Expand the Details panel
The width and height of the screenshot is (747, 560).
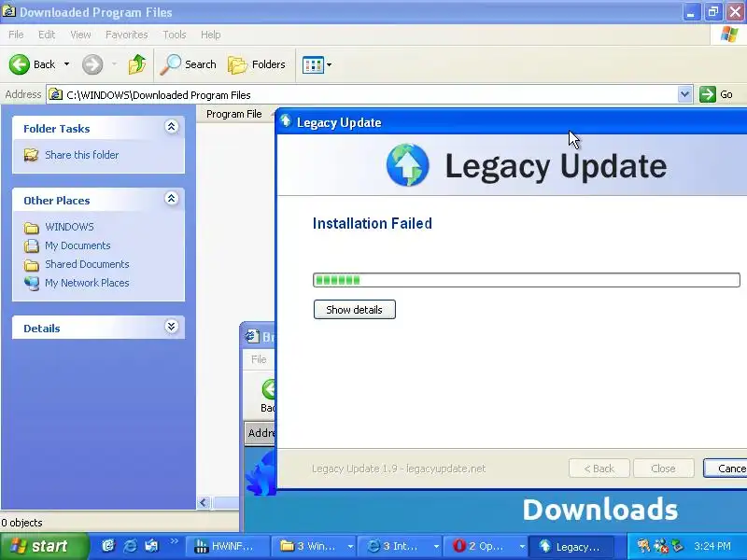click(171, 326)
